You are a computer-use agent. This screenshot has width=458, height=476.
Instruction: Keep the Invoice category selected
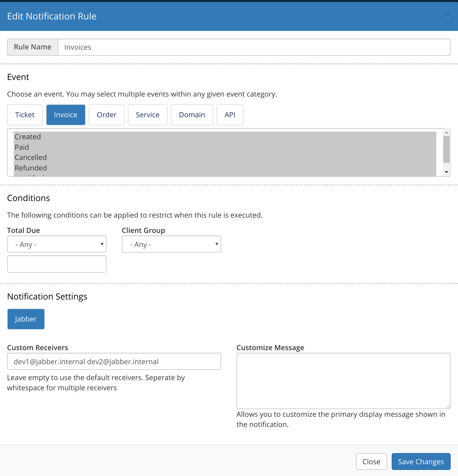coord(66,115)
